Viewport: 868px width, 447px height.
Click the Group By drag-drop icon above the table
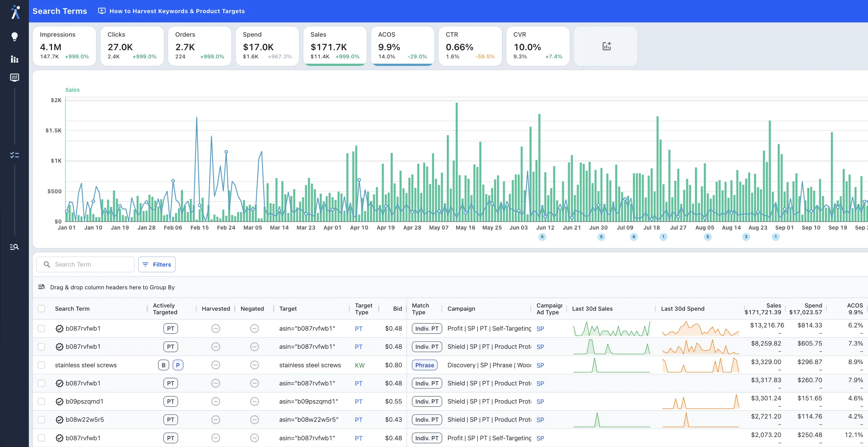coord(42,287)
